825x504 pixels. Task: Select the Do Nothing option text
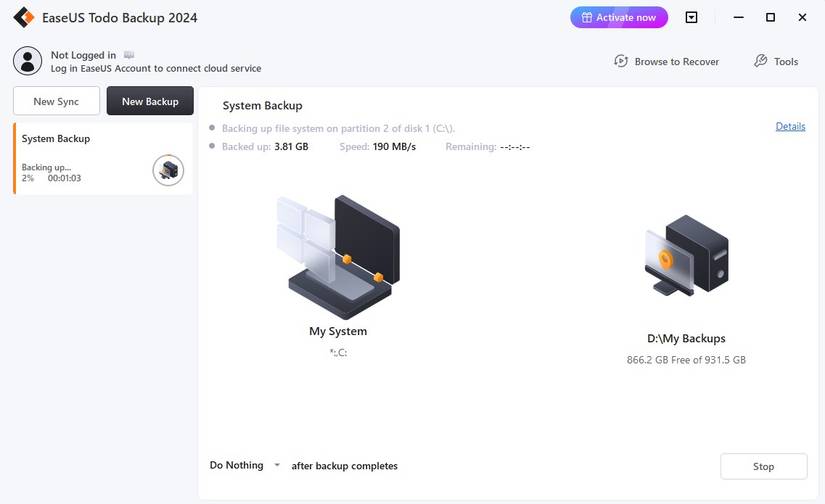coord(236,465)
